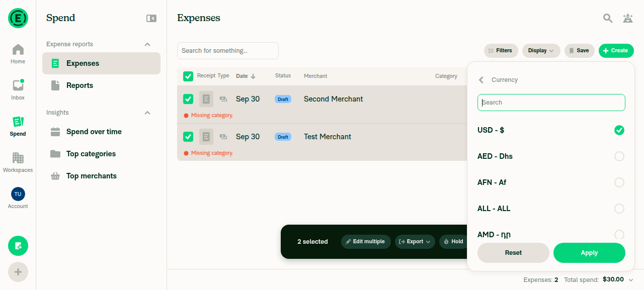
Task: Collapse the Insights section
Action: click(147, 113)
